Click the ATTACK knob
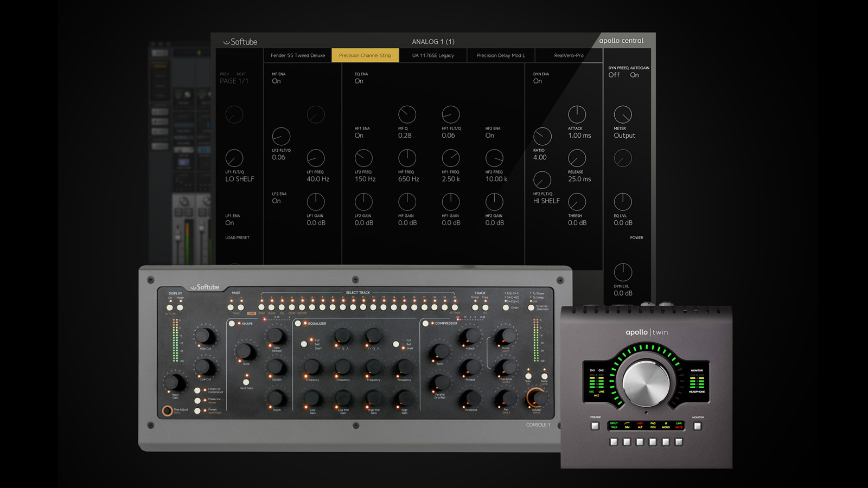This screenshot has height=488, width=868. 577,114
